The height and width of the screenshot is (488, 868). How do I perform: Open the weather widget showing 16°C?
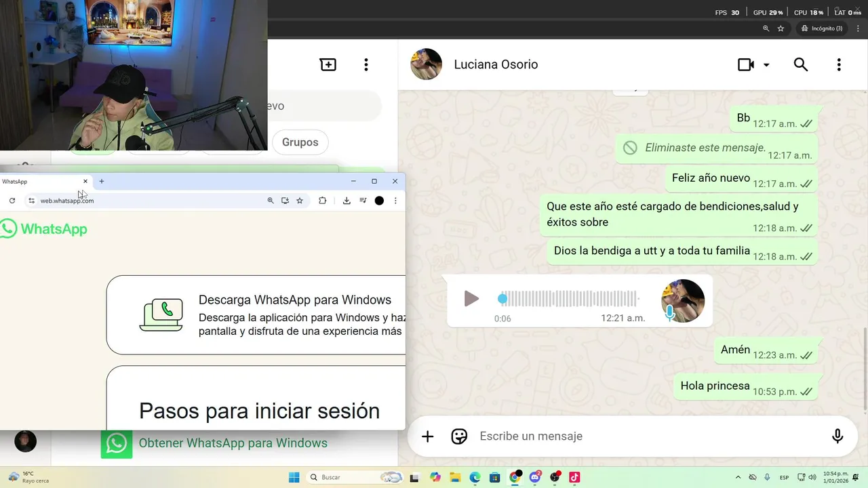pos(27,477)
